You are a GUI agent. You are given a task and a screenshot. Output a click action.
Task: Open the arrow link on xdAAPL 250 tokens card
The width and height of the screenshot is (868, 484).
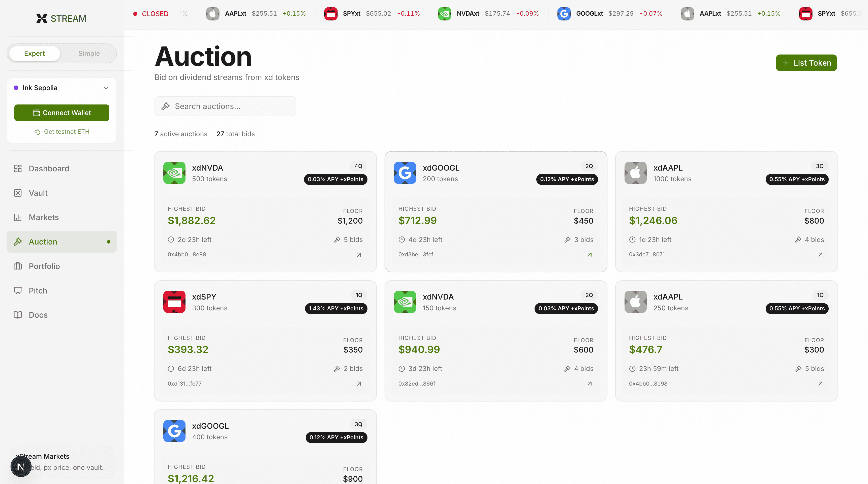(820, 384)
